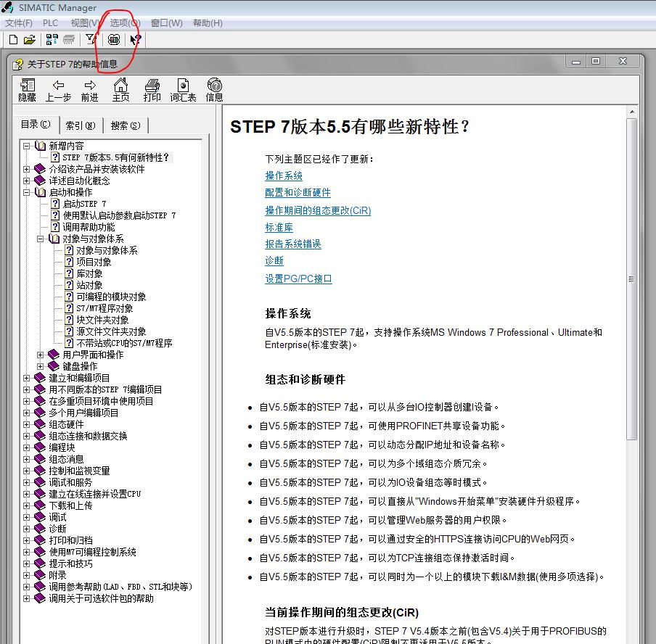This screenshot has height=644, width=656.
Task: Follow the 设置PG/PC接口 link
Action: (298, 278)
